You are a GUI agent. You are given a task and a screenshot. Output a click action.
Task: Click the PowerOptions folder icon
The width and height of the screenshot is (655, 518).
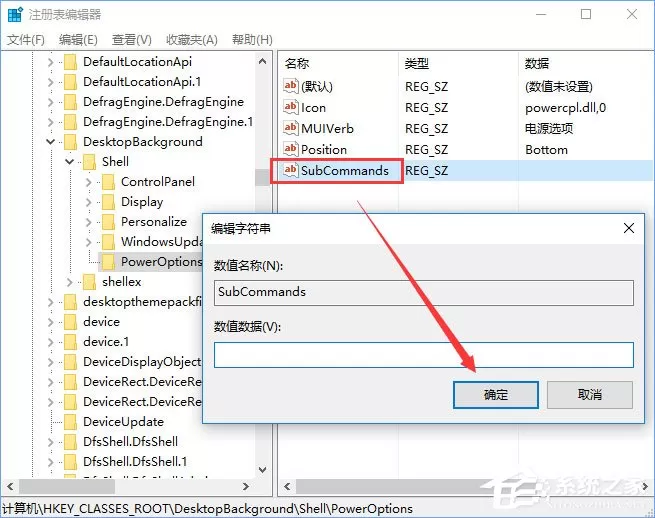click(108, 262)
